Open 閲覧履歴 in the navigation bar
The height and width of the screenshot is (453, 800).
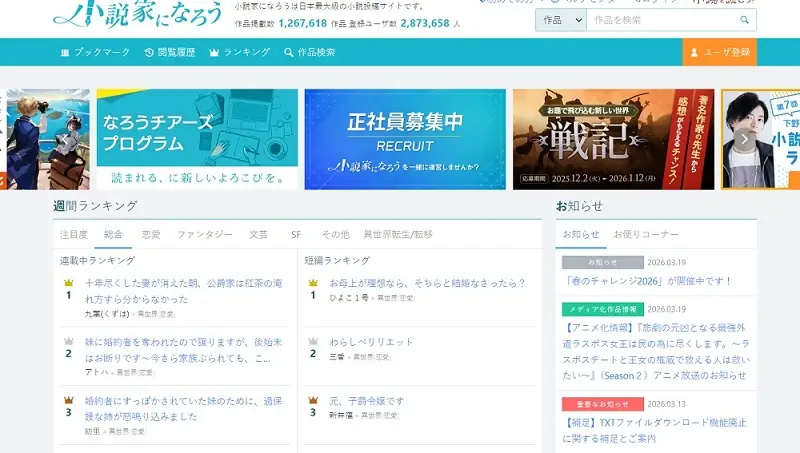[170, 52]
